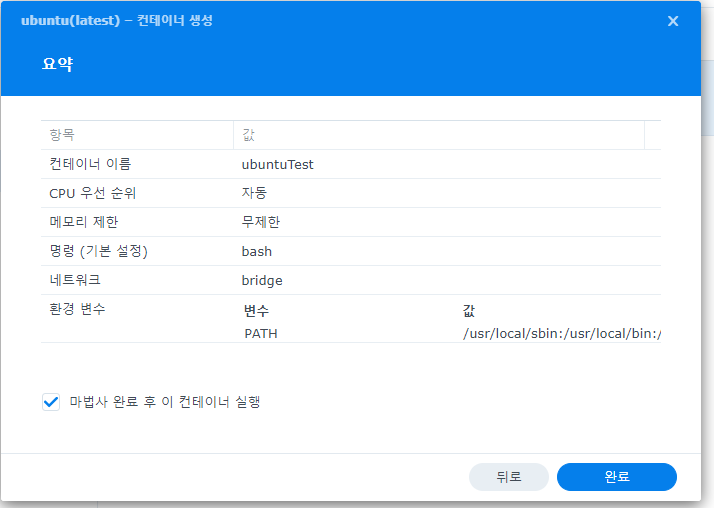Close the container creation wizard dialog
Viewport: 714px width, 508px height.
point(673,21)
